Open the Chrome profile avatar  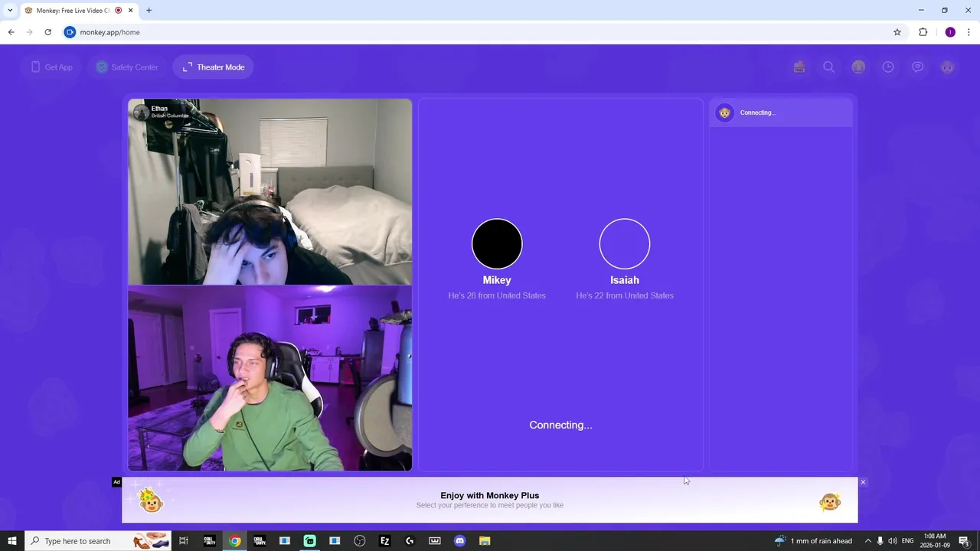(x=950, y=32)
